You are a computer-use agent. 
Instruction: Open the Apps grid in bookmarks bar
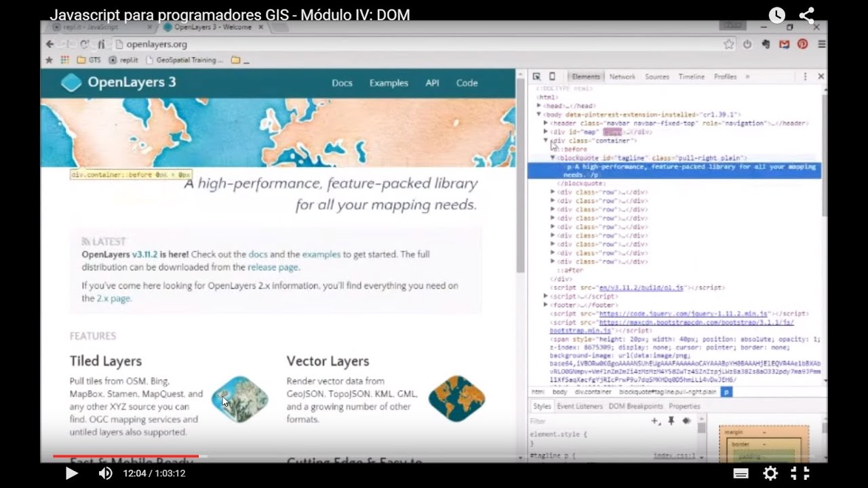pyautogui.click(x=65, y=60)
